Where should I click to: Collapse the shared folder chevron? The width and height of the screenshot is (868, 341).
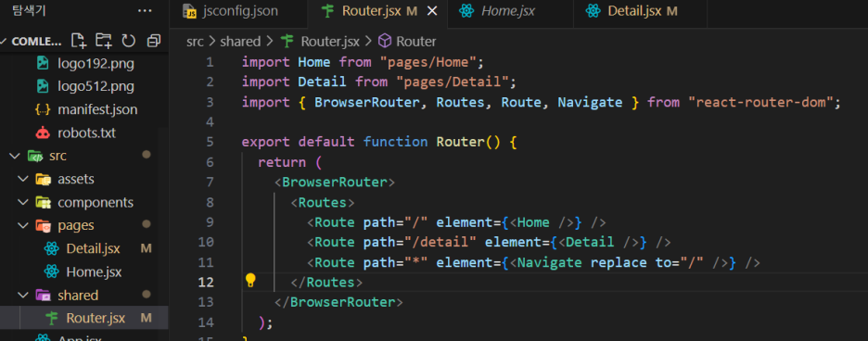coord(22,295)
